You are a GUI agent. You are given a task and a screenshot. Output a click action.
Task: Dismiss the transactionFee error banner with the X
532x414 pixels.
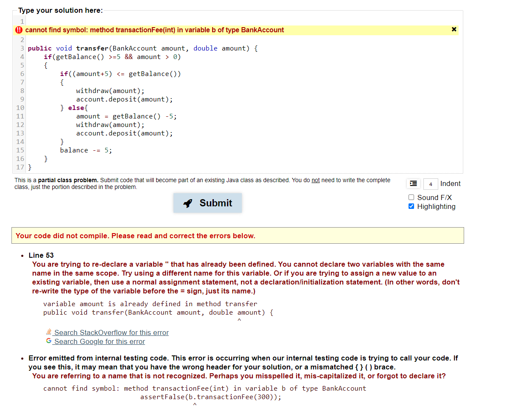[x=454, y=30]
